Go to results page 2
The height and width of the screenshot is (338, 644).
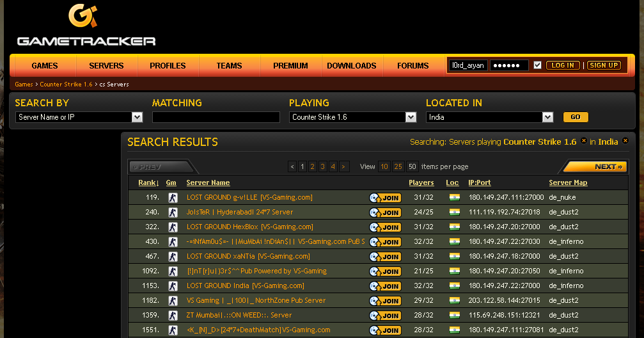[313, 166]
